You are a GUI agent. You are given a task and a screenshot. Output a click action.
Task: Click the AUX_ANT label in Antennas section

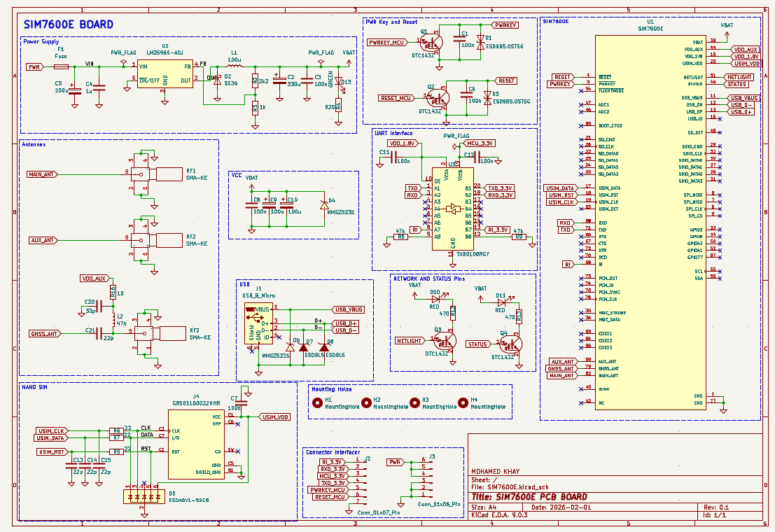coord(43,240)
